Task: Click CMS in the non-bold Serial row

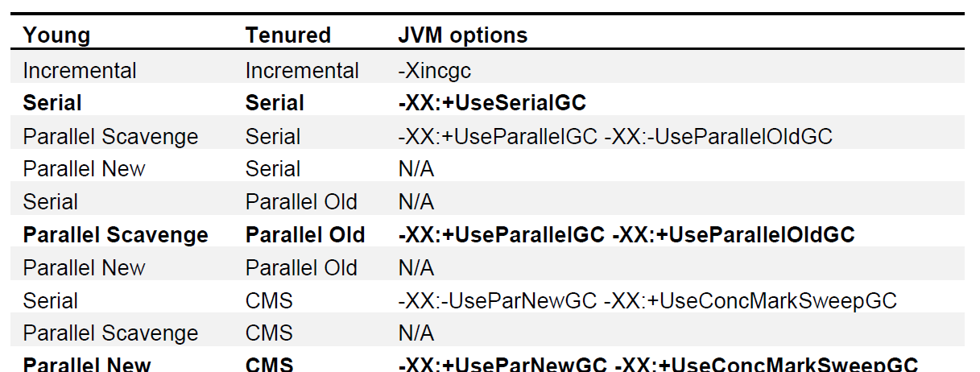Action: click(269, 301)
